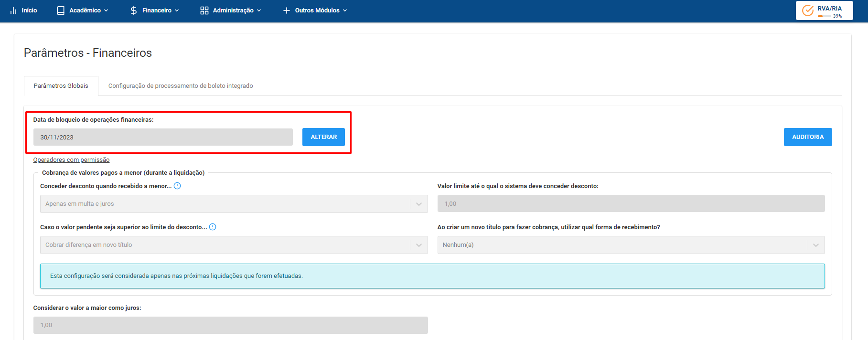This screenshot has width=868, height=340.
Task: Open the Cobrar diferença em novo título dropdown
Action: coord(234,245)
